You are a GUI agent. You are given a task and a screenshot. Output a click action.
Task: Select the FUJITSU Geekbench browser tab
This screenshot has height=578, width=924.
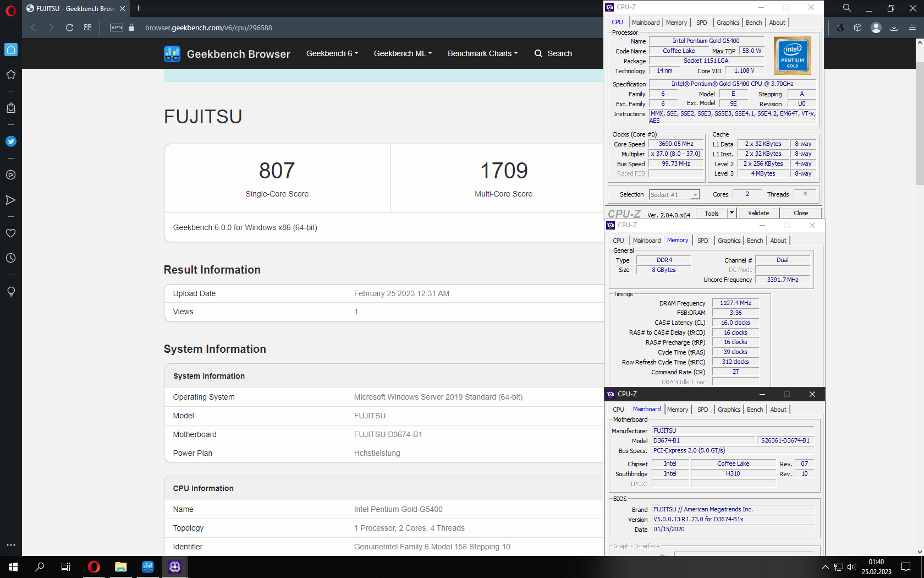click(x=75, y=8)
